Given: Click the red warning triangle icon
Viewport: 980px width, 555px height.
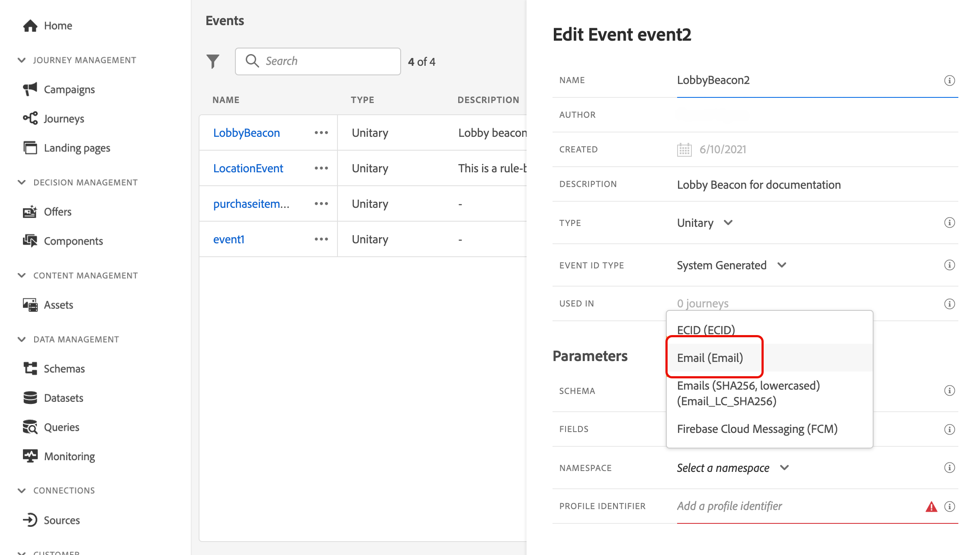Looking at the screenshot, I should (x=931, y=507).
